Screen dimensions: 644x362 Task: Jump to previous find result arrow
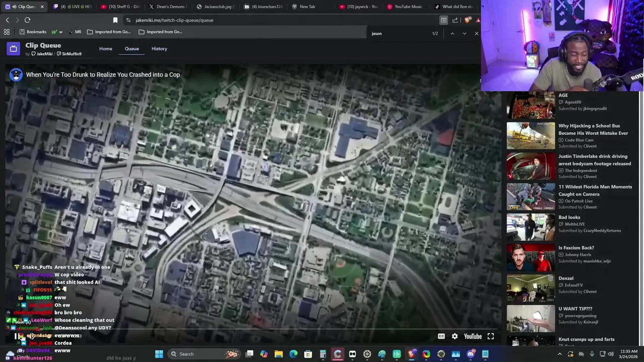452,34
